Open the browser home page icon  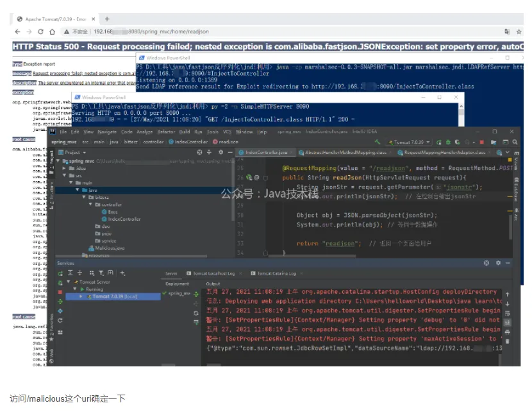click(x=52, y=31)
